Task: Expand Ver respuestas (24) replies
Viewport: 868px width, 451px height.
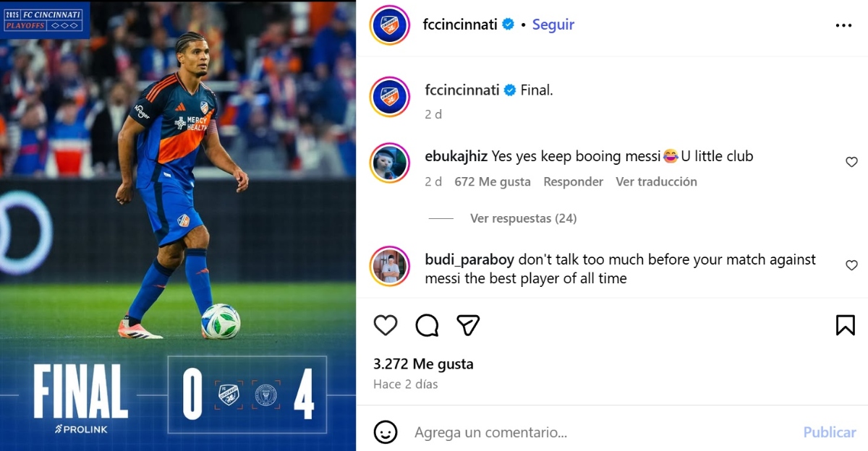Action: click(523, 218)
